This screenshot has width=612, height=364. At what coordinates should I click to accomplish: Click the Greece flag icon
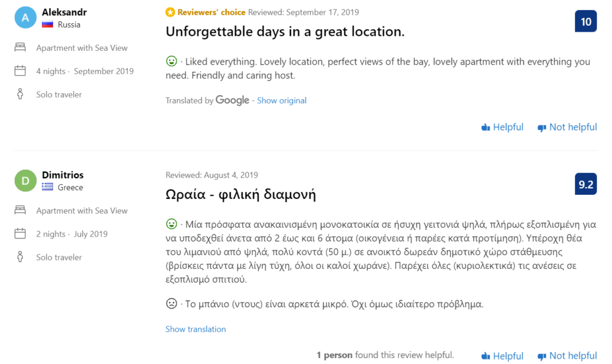[x=48, y=188]
